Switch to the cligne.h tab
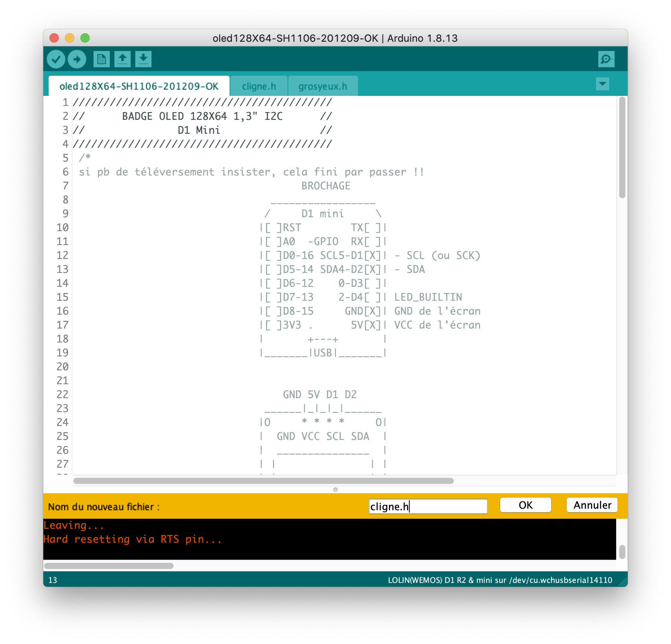This screenshot has height=644, width=671. (x=259, y=86)
